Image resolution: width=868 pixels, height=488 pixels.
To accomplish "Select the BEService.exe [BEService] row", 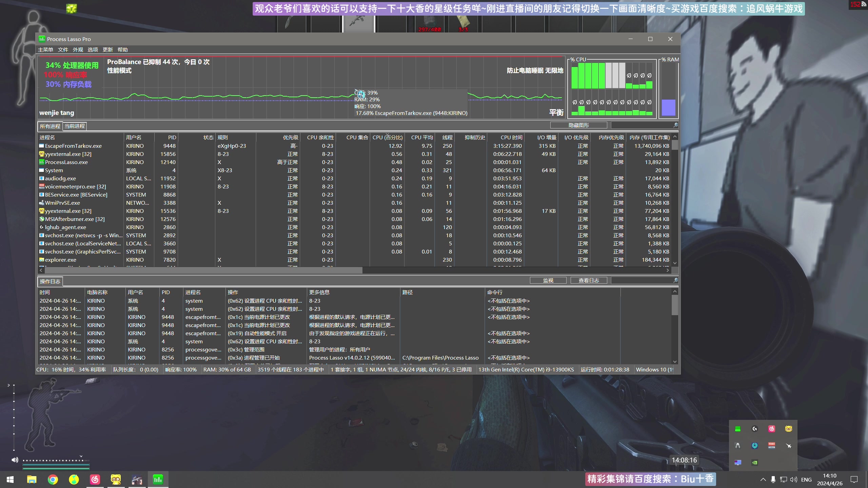I will tap(355, 195).
